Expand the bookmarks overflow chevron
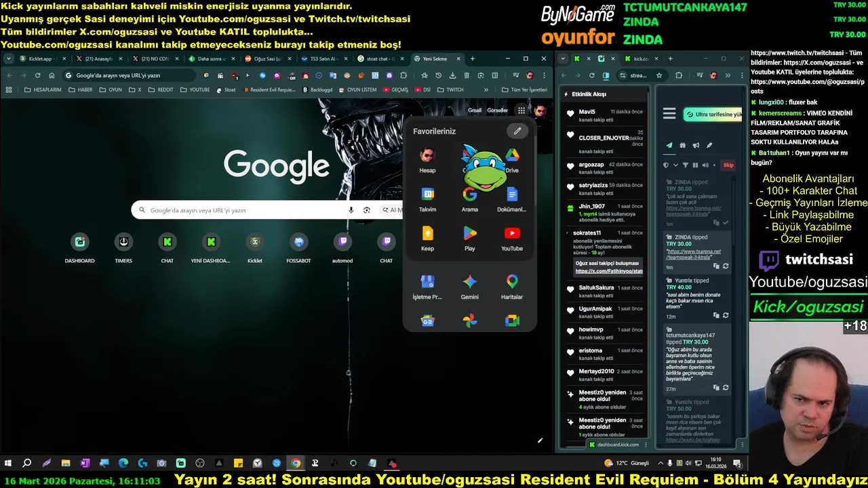The image size is (868, 488). (x=486, y=89)
